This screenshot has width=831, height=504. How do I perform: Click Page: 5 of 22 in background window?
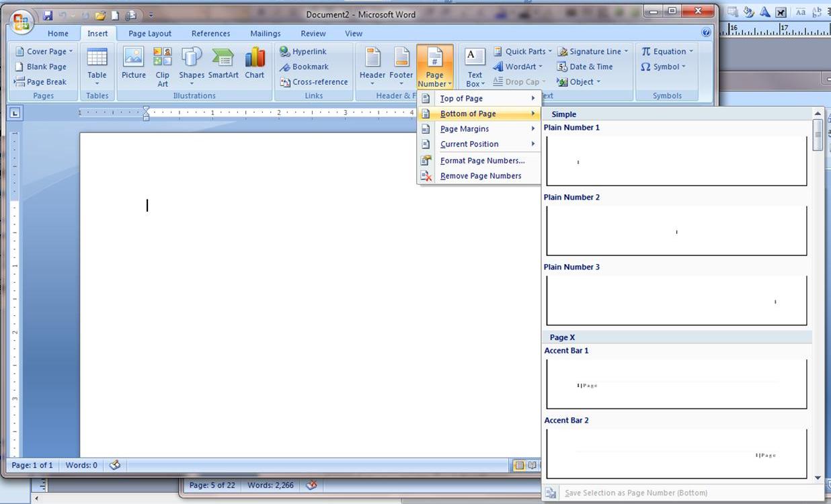pyautogui.click(x=212, y=485)
